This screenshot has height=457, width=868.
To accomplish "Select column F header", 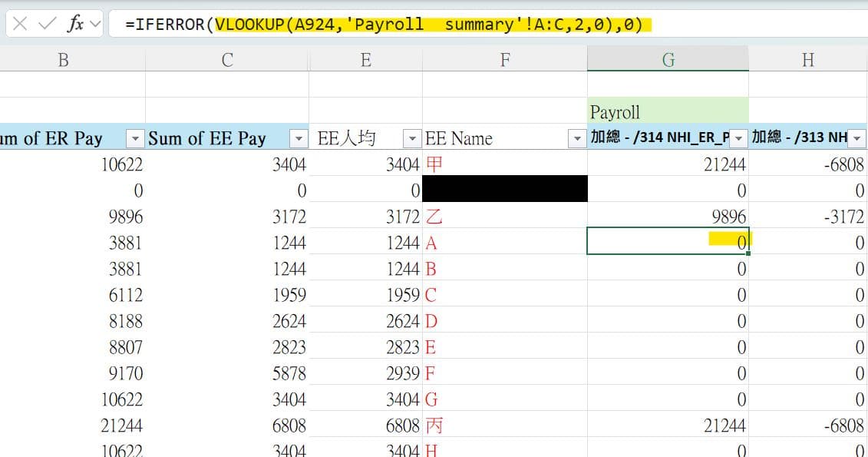I will tap(505, 59).
